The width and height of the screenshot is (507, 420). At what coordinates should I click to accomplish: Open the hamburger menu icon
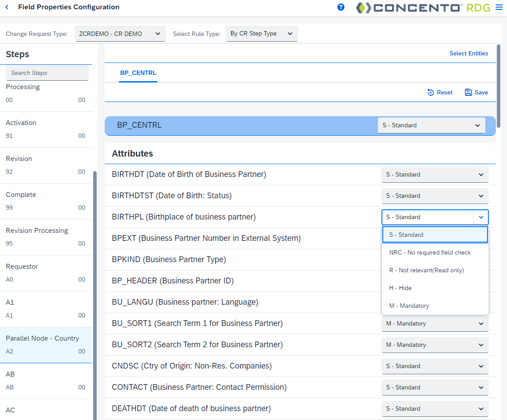[x=499, y=7]
